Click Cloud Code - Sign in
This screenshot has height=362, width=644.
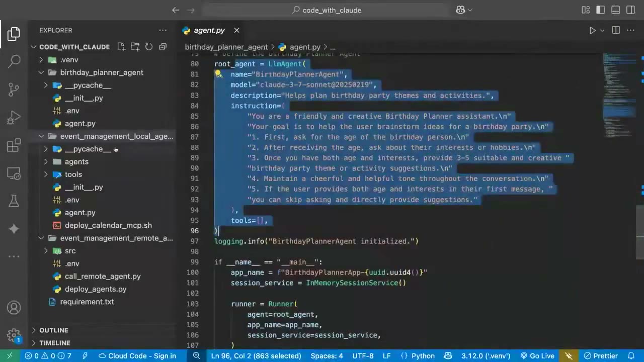137,356
